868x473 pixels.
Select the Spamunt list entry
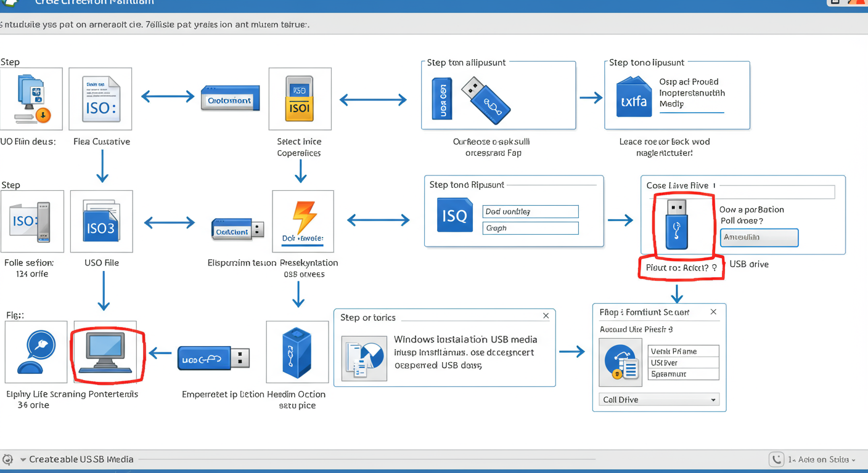[683, 374]
